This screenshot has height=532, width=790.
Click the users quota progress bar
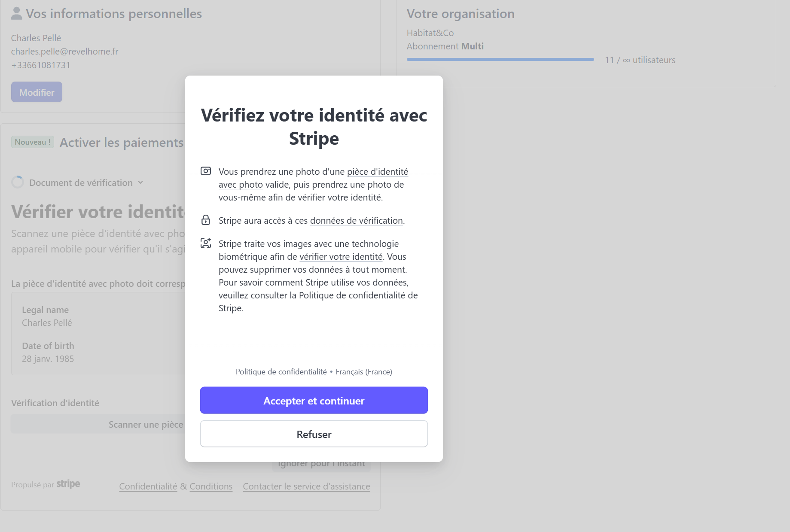(500, 60)
